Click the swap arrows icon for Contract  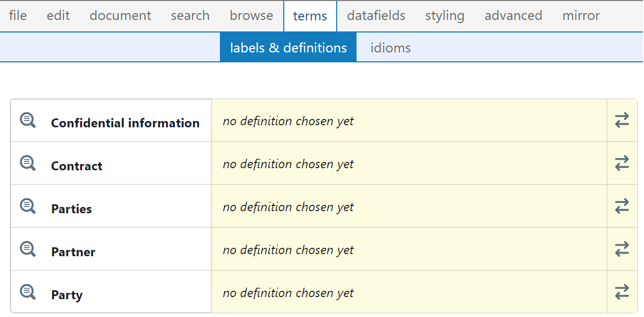[x=622, y=163]
